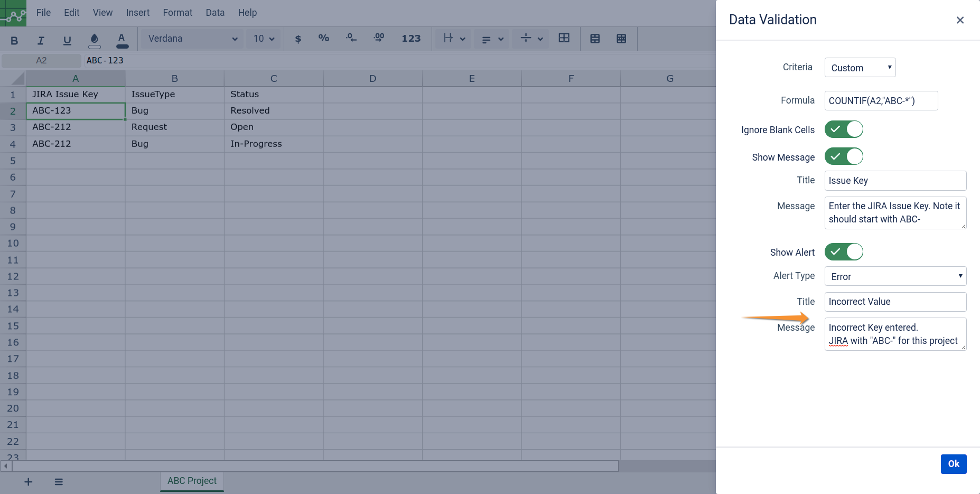Select cell A2 'ABC-123'

click(76, 111)
